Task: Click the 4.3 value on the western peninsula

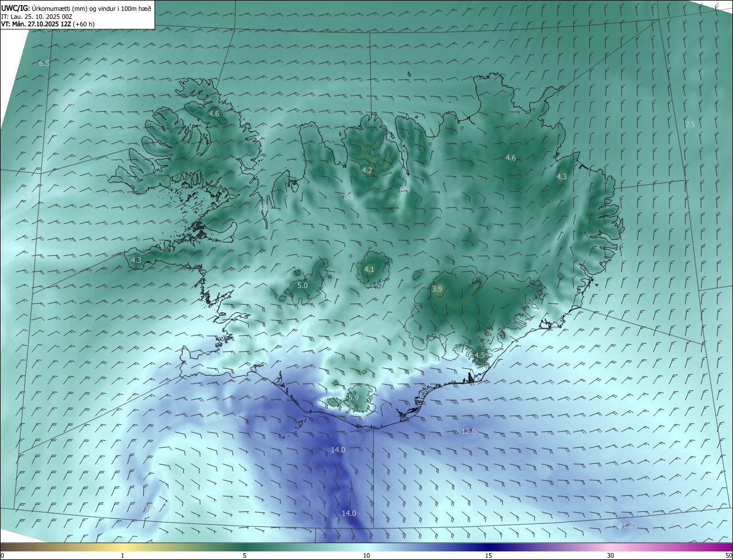Action: coord(136,261)
